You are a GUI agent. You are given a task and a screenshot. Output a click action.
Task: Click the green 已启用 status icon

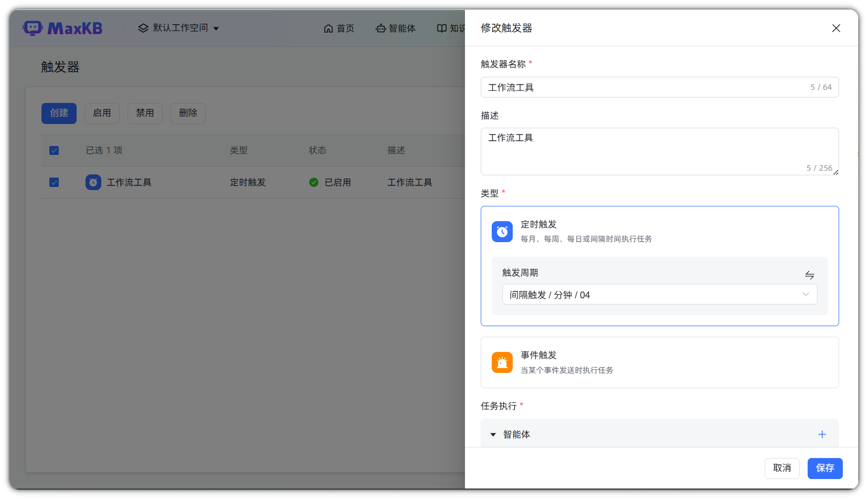pos(314,182)
